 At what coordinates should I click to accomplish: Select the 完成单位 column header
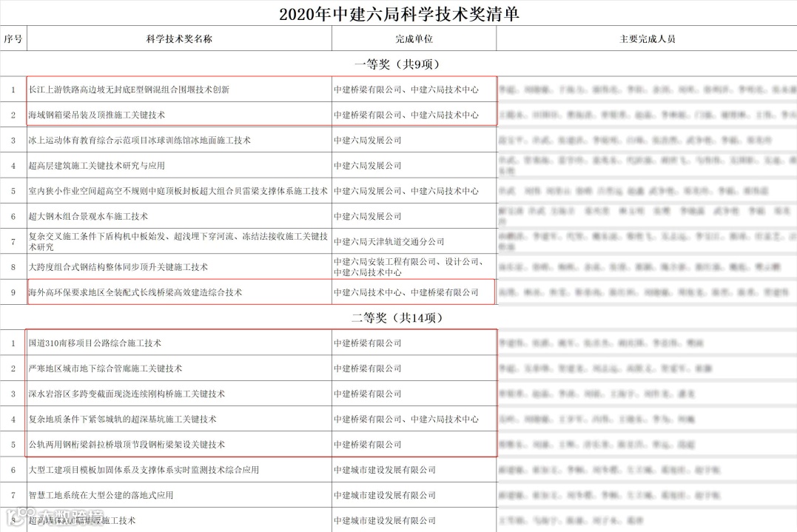[x=414, y=38]
